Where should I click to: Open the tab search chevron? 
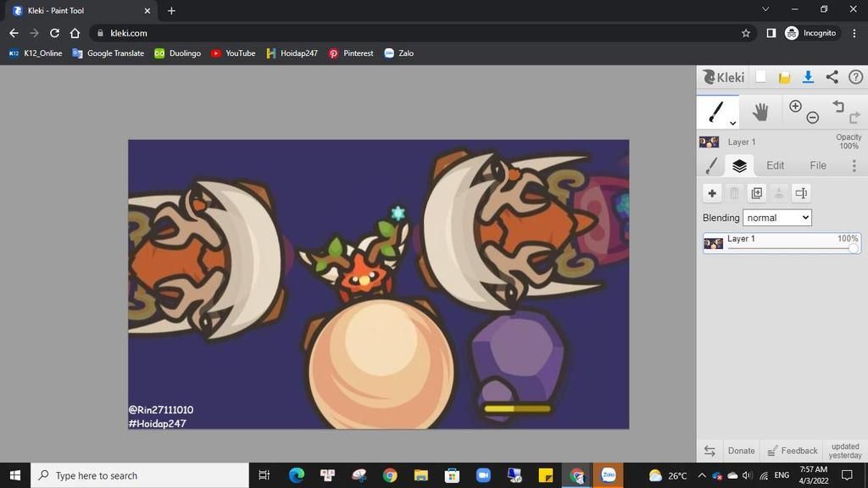(765, 8)
